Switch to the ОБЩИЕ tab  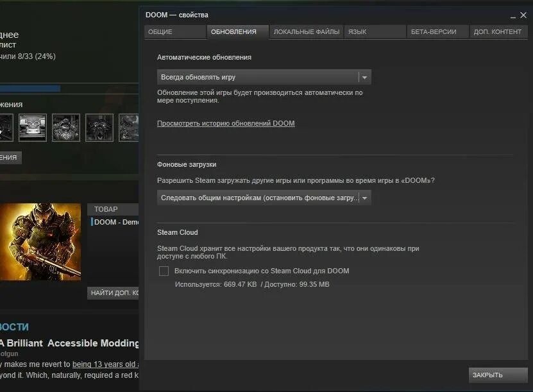pos(174,32)
